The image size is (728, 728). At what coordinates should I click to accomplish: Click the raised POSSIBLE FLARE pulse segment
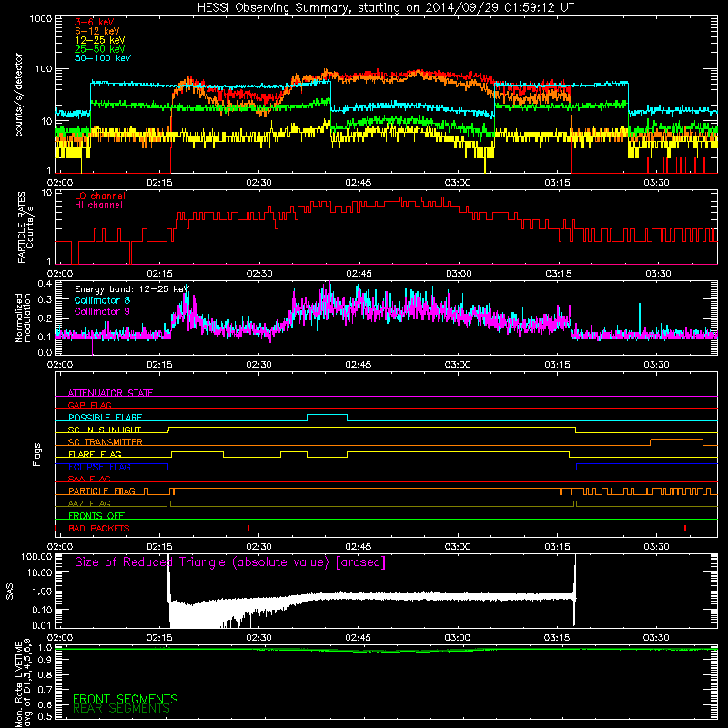click(x=327, y=414)
